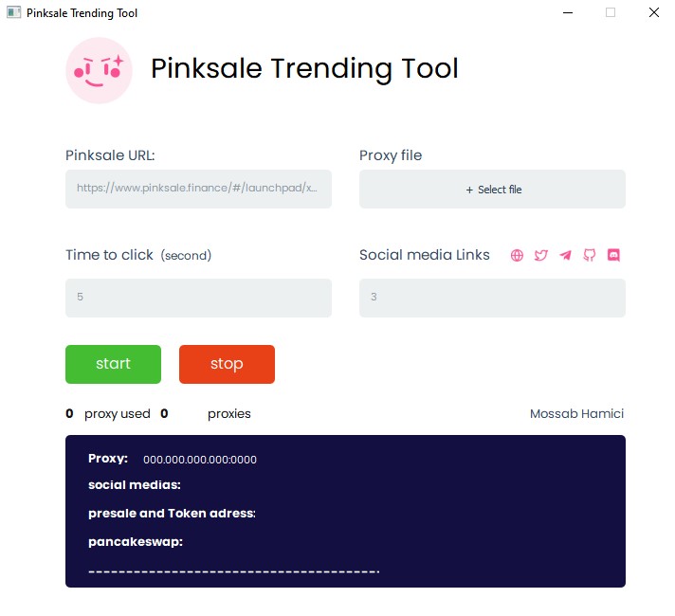Focus the Time to click seconds field

[x=198, y=298]
